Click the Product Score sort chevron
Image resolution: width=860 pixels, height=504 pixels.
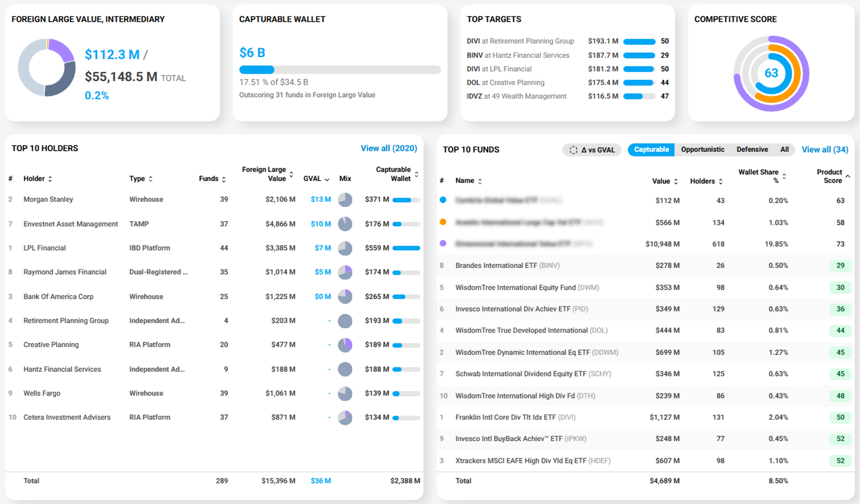[x=848, y=176]
